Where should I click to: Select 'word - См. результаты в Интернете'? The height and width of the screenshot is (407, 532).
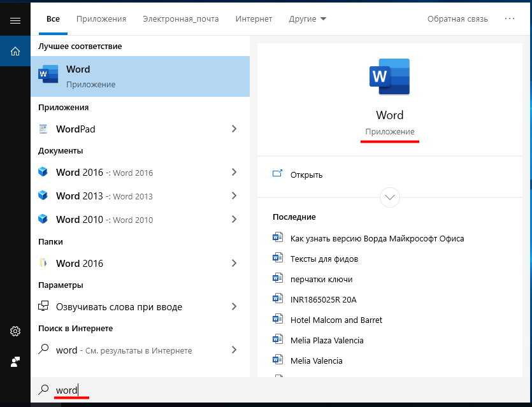[x=140, y=350]
